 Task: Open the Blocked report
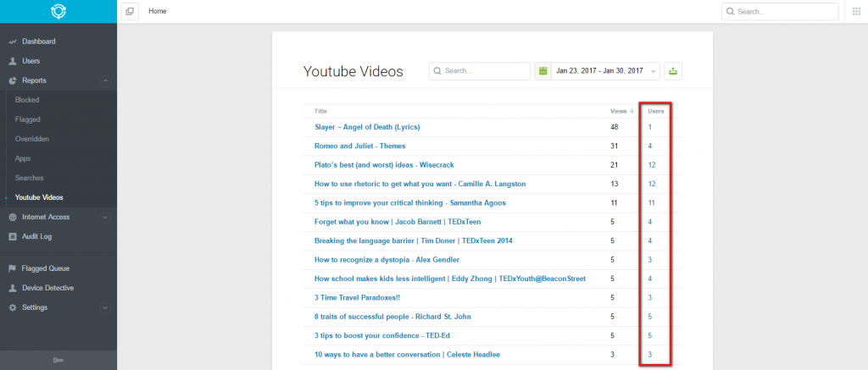tap(27, 100)
